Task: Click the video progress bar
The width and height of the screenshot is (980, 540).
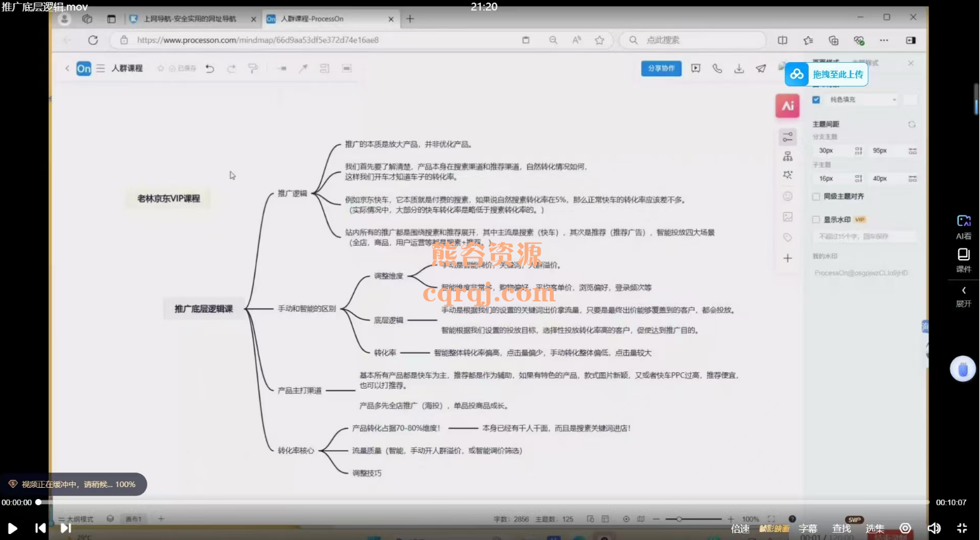Action: [484, 502]
